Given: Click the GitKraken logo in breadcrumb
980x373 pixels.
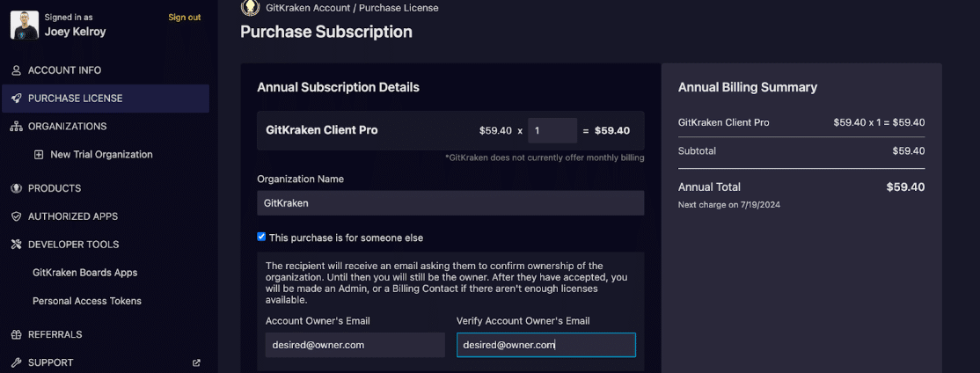Looking at the screenshot, I should pyautogui.click(x=250, y=8).
